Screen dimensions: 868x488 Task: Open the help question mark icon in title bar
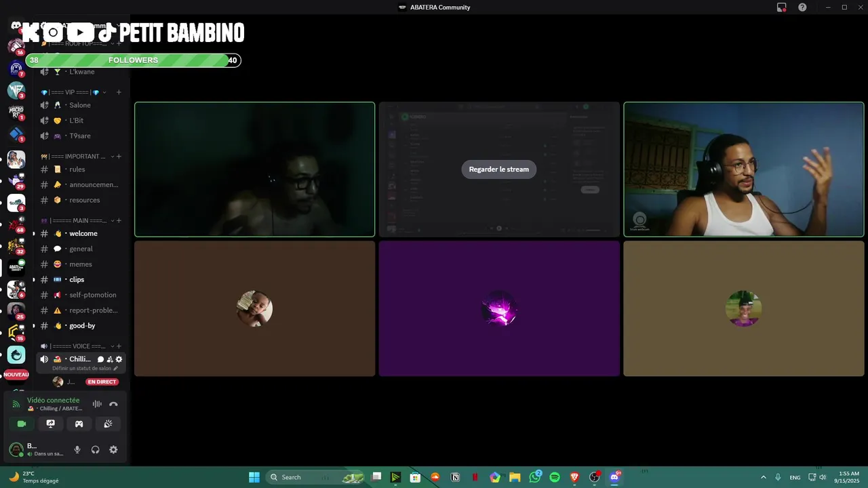pos(802,7)
